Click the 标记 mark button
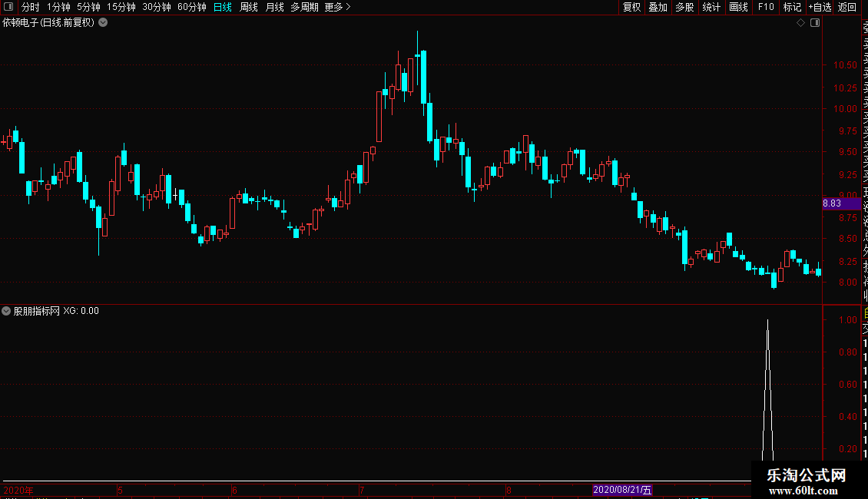The height and width of the screenshot is (499, 868). [792, 7]
